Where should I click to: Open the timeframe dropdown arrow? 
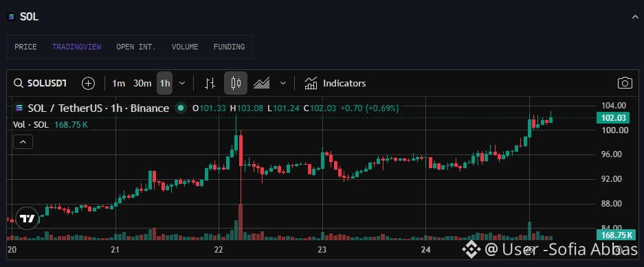(x=182, y=83)
